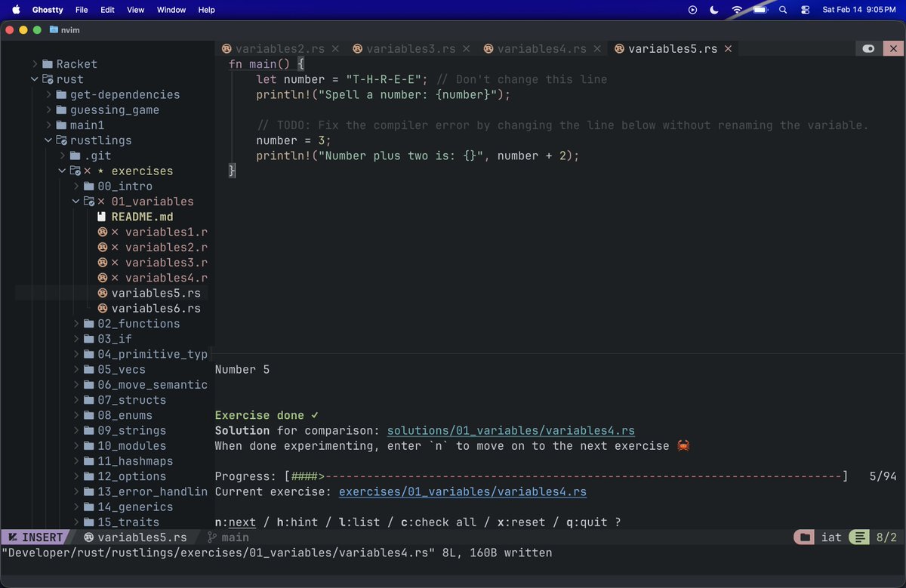
Task: Click INSERT mode indicator in statusline
Action: 35,537
